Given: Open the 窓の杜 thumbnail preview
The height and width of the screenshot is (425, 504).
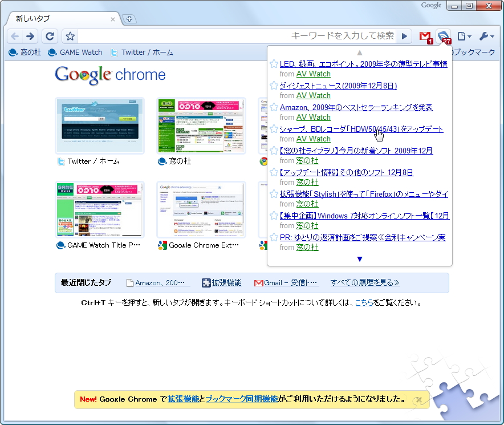Looking at the screenshot, I should (x=201, y=126).
